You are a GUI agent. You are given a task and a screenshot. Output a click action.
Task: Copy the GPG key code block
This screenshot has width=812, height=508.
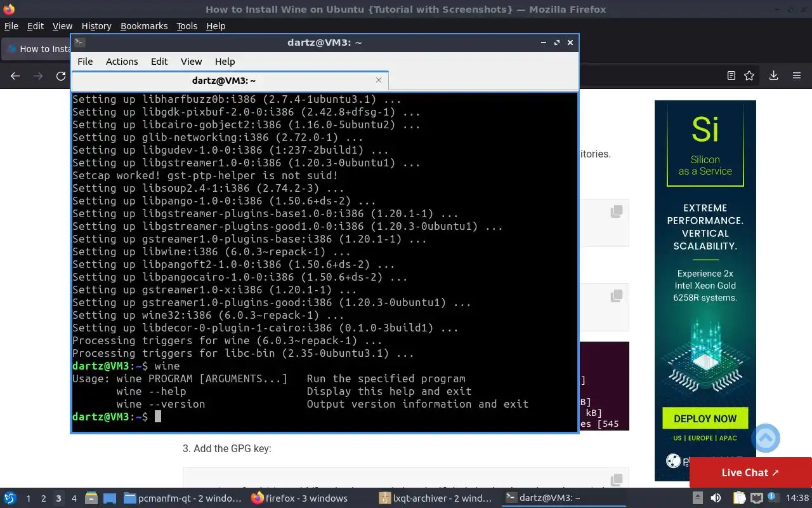(x=616, y=480)
